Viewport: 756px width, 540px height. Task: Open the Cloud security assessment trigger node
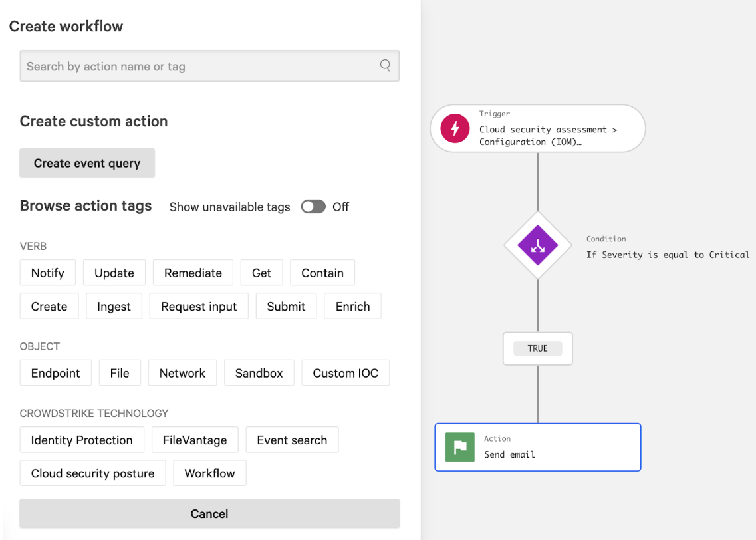(538, 128)
